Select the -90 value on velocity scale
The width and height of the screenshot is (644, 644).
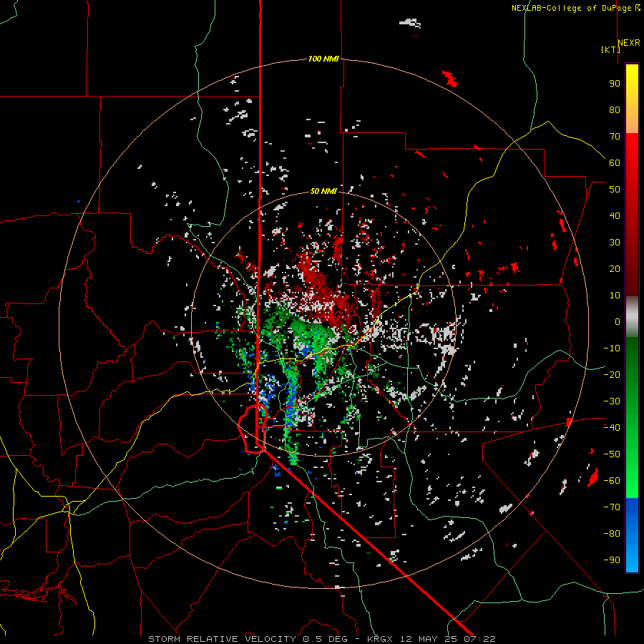[612, 560]
